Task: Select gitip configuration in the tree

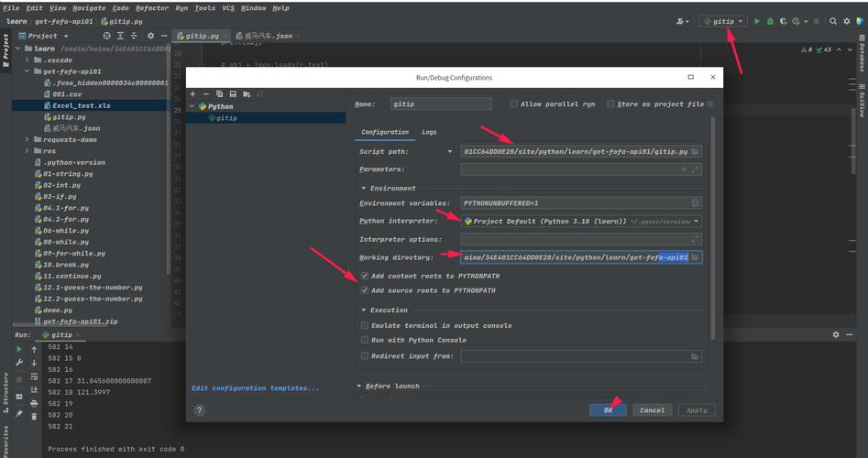Action: 267,118
